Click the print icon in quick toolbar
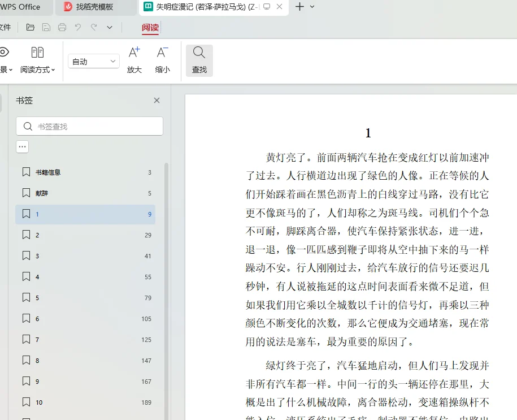 point(62,27)
